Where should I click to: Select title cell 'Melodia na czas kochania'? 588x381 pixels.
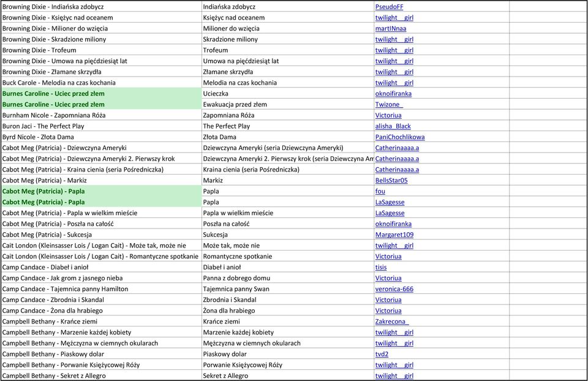click(288, 83)
